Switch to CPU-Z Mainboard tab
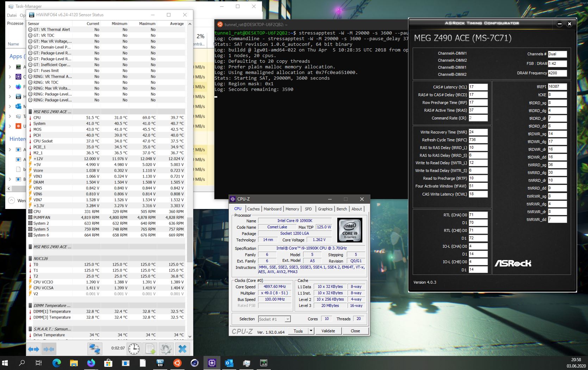 [272, 209]
